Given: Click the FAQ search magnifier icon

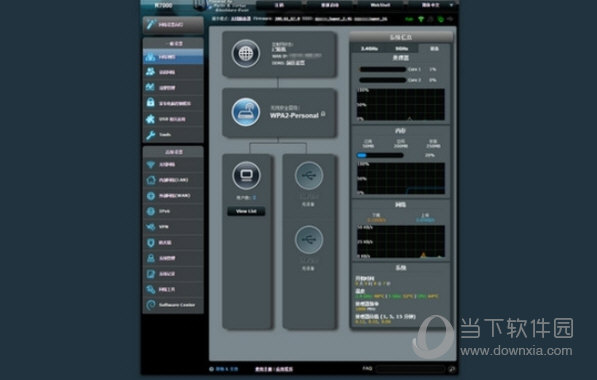Looking at the screenshot, I should click(x=452, y=369).
